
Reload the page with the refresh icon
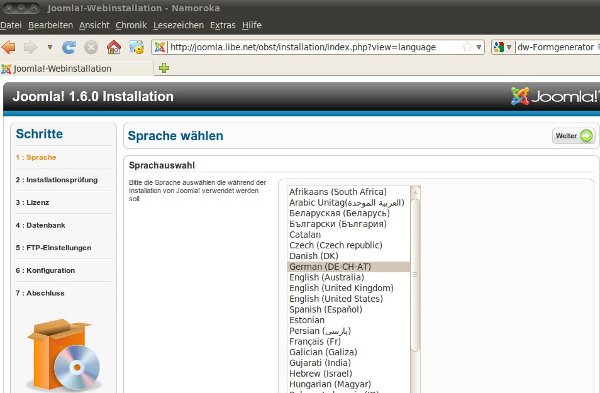pyautogui.click(x=69, y=47)
